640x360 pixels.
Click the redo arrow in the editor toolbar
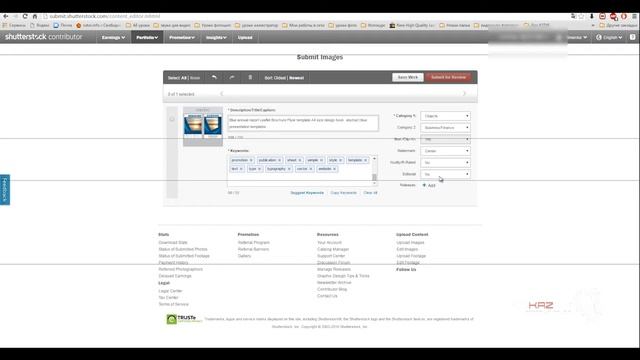point(232,78)
